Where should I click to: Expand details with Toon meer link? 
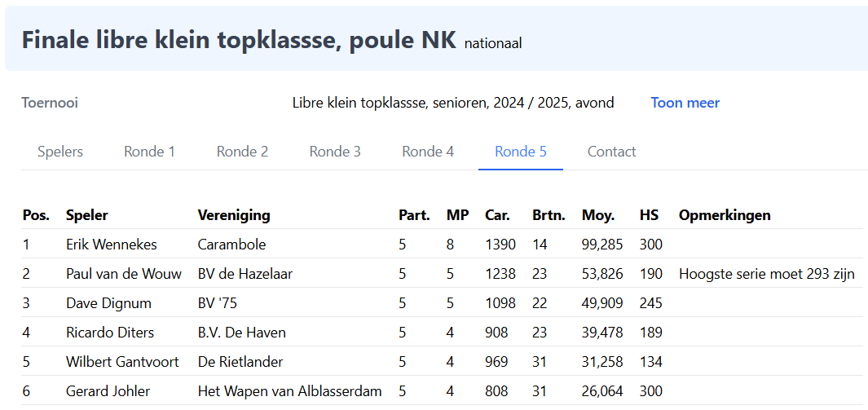coord(685,103)
